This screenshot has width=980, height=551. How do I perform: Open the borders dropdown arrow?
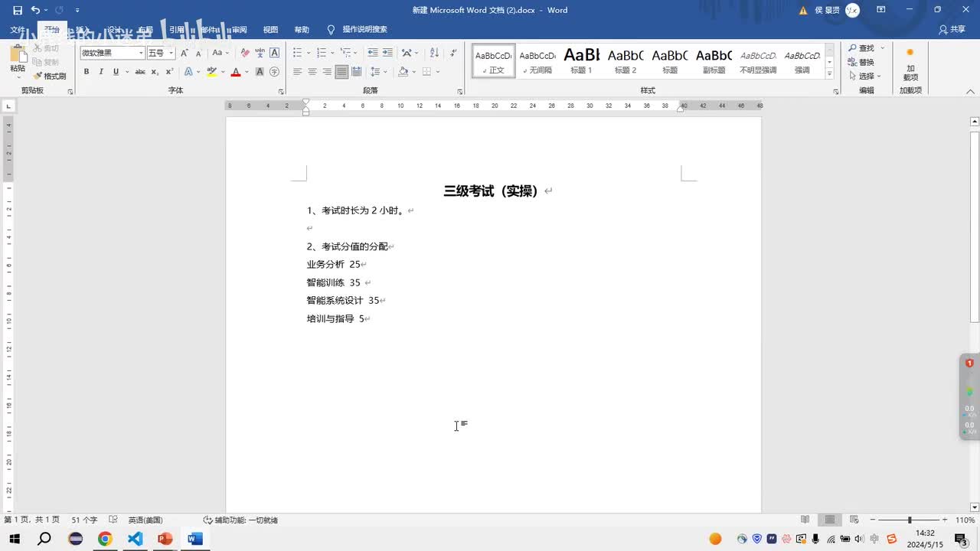436,72
